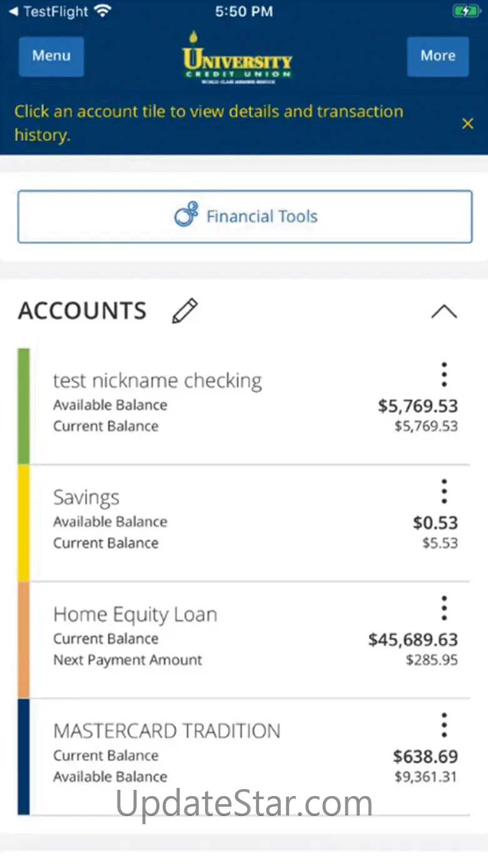Image resolution: width=488 pixels, height=868 pixels.
Task: Open Home Equity Loan three-dot options
Action: pos(444,608)
